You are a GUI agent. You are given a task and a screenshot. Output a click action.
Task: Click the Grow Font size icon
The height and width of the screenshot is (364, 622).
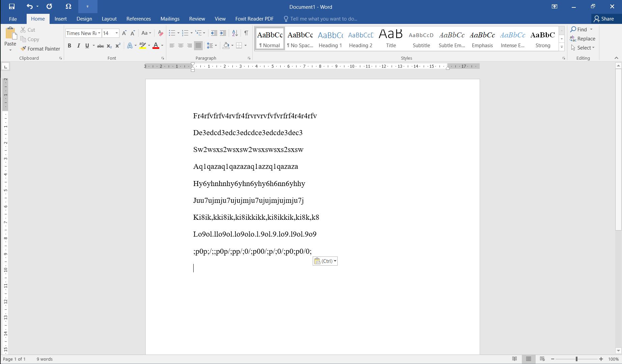(124, 33)
